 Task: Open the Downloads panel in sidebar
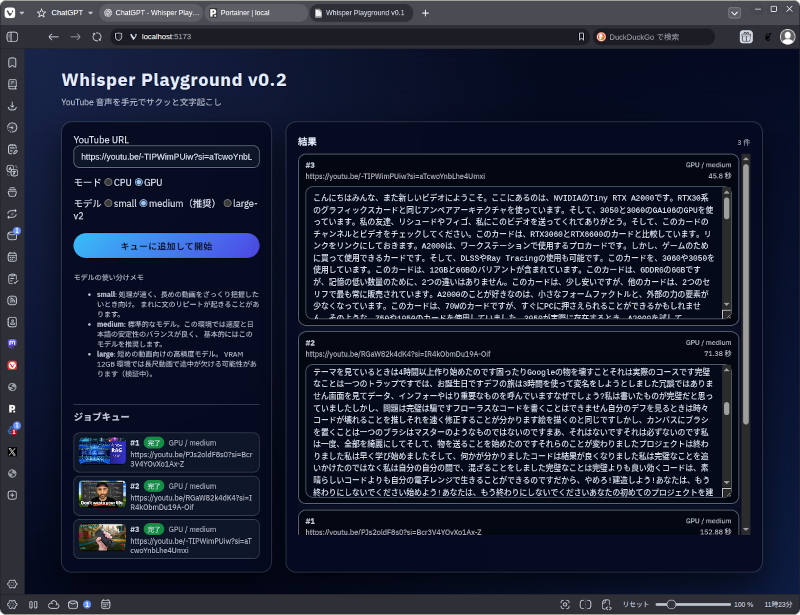coord(12,105)
